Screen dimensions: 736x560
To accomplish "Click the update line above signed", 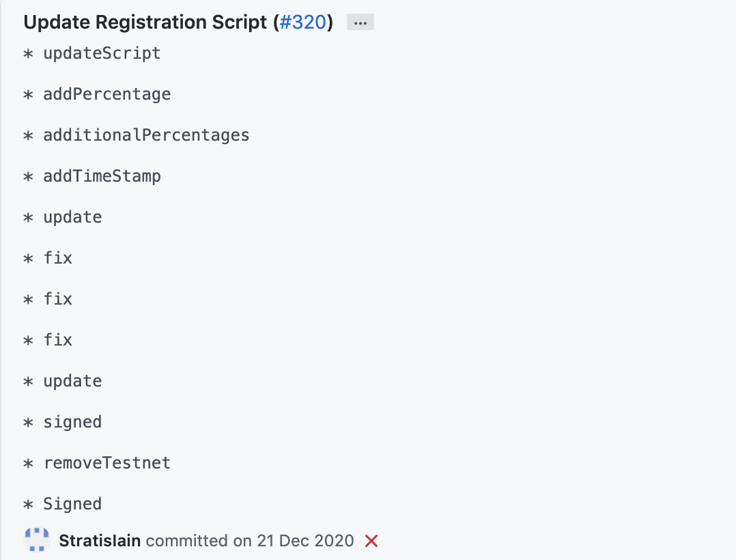I will pos(72,381).
